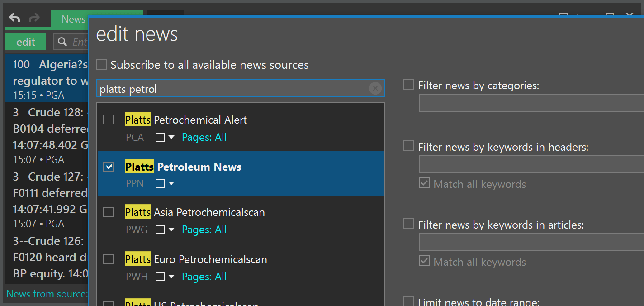The image size is (644, 306).
Task: Open the 3--Crude 126 news item
Action: (47, 257)
